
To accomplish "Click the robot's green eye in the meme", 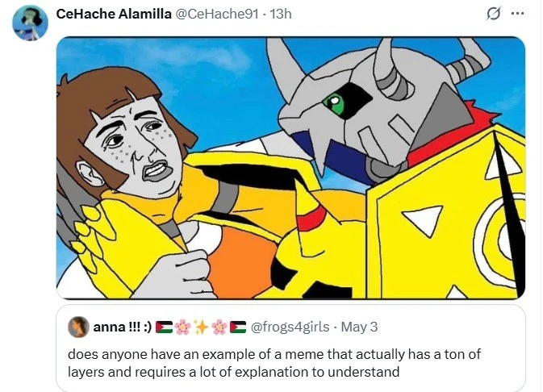I will [x=334, y=103].
